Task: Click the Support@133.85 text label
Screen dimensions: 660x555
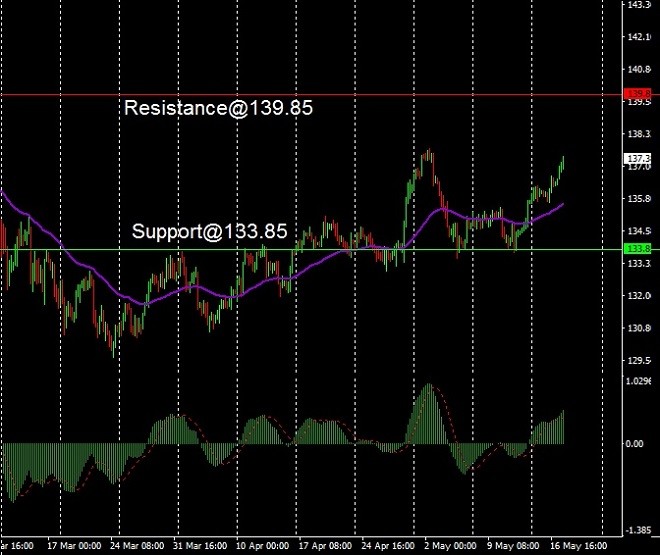Action: coord(210,231)
